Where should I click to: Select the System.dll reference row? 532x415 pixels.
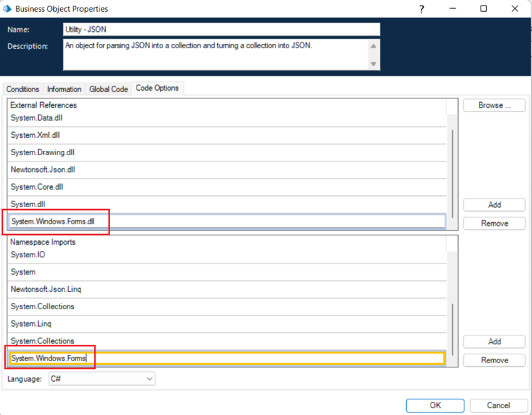pos(227,204)
